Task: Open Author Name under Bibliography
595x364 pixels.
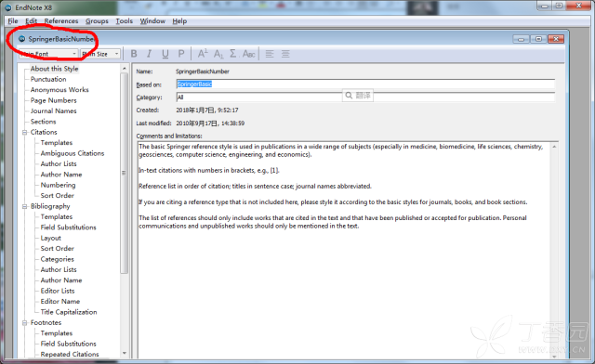Action: pos(61,280)
